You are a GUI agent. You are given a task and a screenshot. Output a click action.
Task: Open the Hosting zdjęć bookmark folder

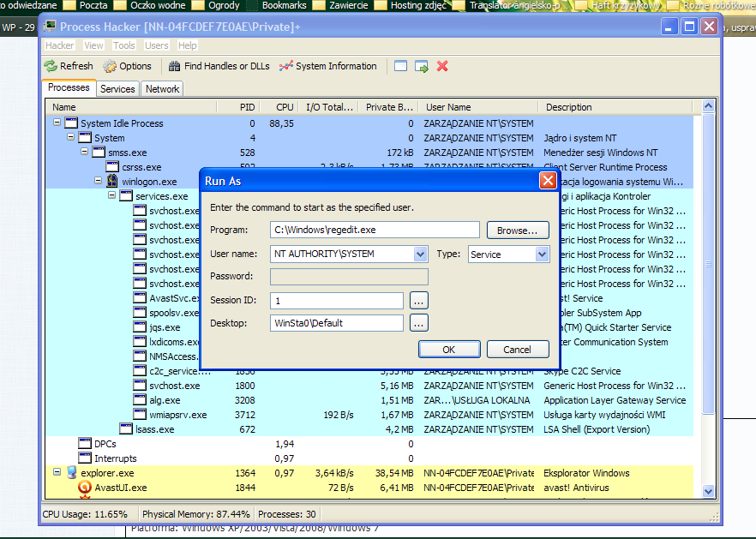[411, 5]
